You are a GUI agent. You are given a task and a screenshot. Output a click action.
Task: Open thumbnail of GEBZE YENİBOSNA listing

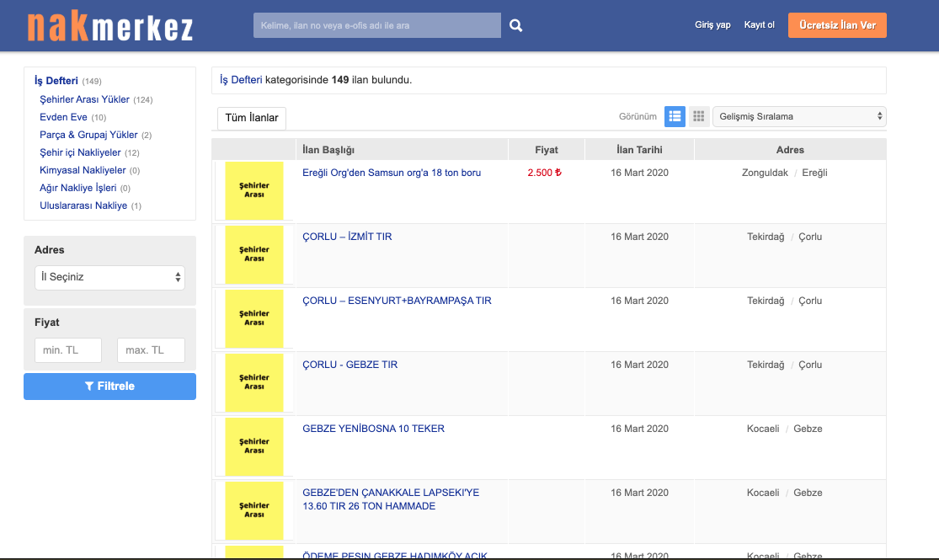[253, 447]
